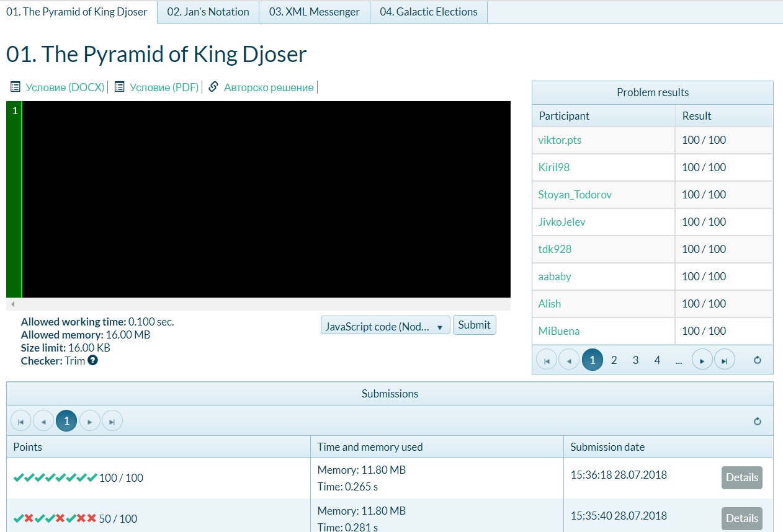Click the Submissions panel title

390,394
